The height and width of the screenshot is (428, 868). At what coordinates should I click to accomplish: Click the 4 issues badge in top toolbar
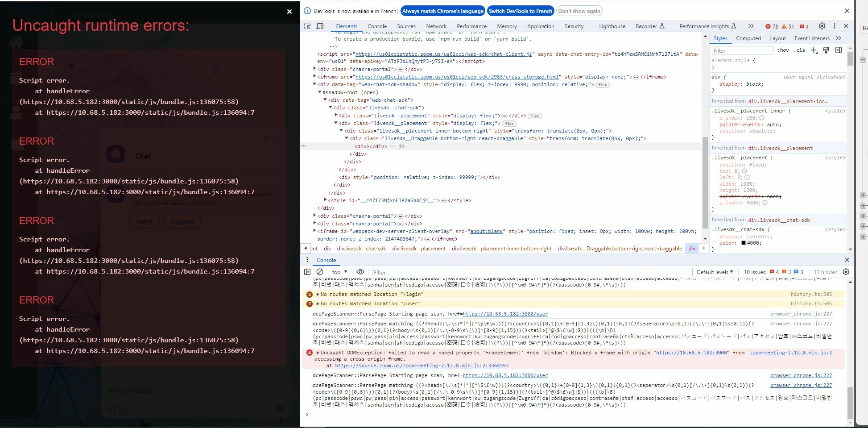click(x=804, y=26)
